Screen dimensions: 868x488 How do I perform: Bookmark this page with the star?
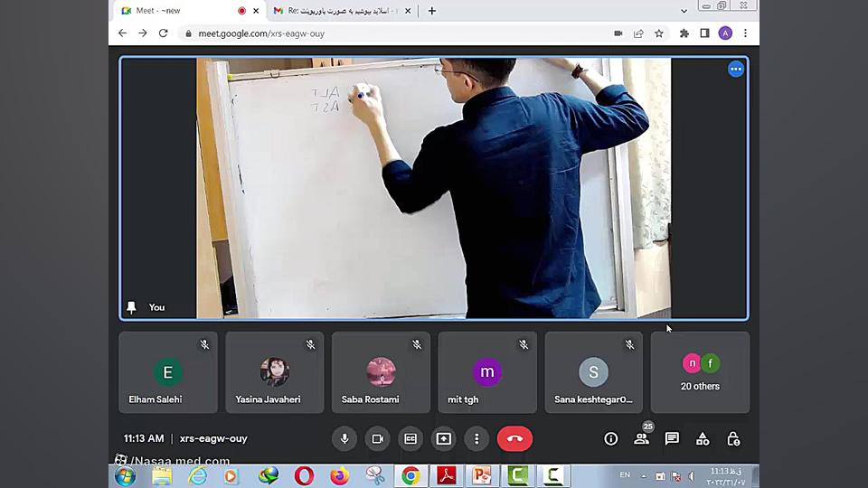[x=659, y=33]
